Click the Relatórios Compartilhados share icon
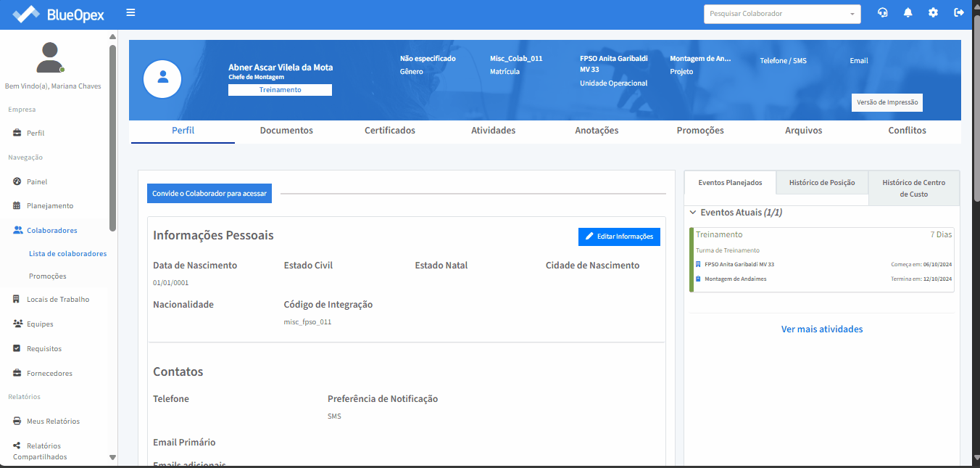Viewport: 980px width, 468px height. pyautogui.click(x=17, y=446)
